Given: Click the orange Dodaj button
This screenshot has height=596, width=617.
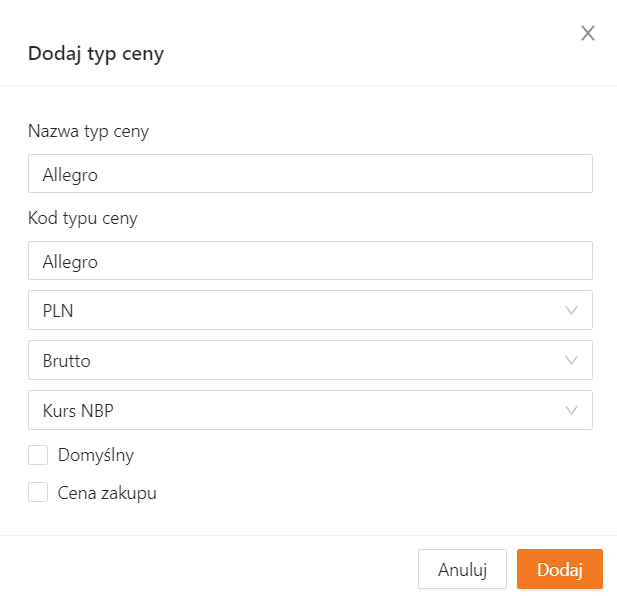Looking at the screenshot, I should coord(559,569).
